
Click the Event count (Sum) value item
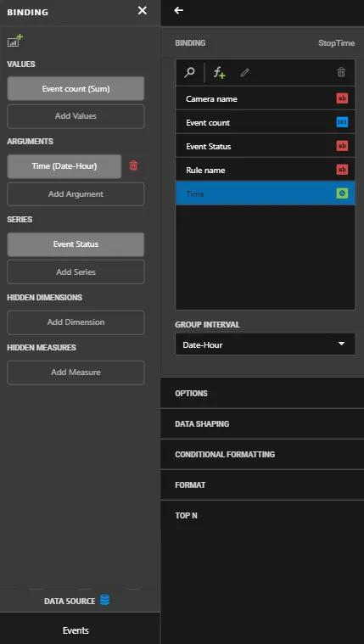[x=76, y=89]
